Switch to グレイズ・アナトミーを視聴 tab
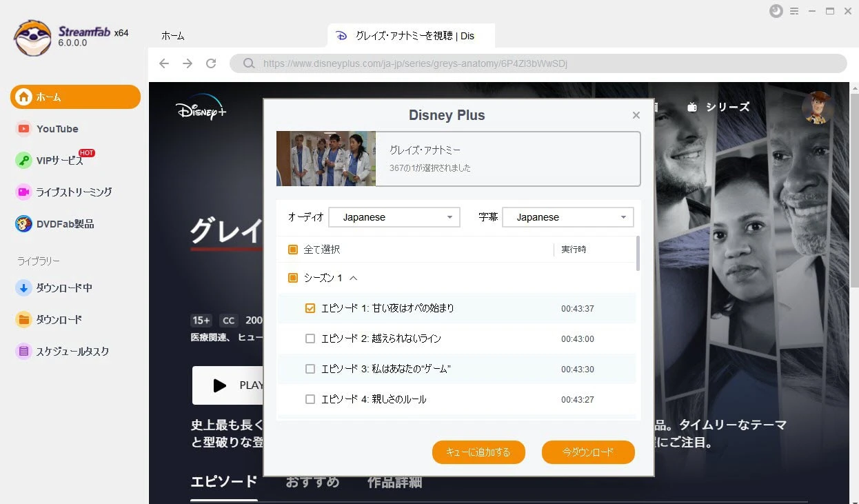Image resolution: width=859 pixels, height=504 pixels. [x=412, y=36]
